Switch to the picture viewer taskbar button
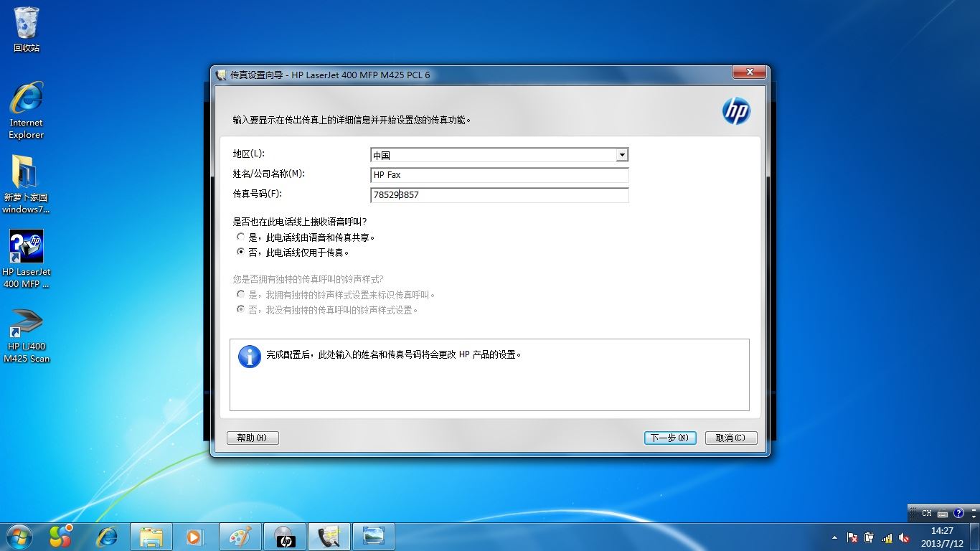This screenshot has height=551, width=980. click(x=374, y=537)
